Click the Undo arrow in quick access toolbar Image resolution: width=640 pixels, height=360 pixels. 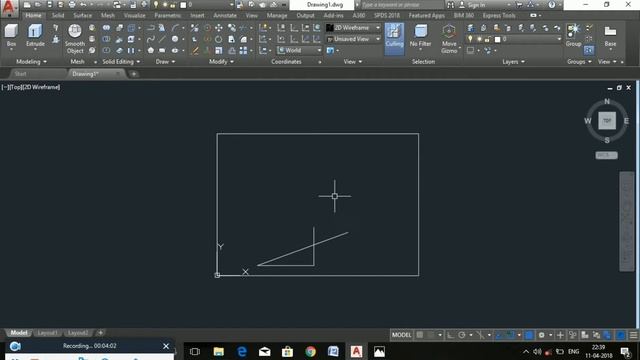click(83, 5)
